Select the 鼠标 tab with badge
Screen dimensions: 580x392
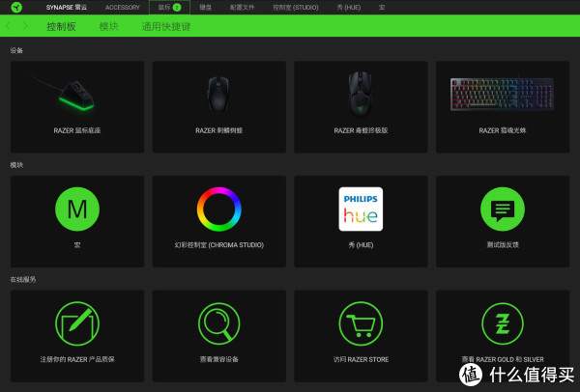(169, 8)
